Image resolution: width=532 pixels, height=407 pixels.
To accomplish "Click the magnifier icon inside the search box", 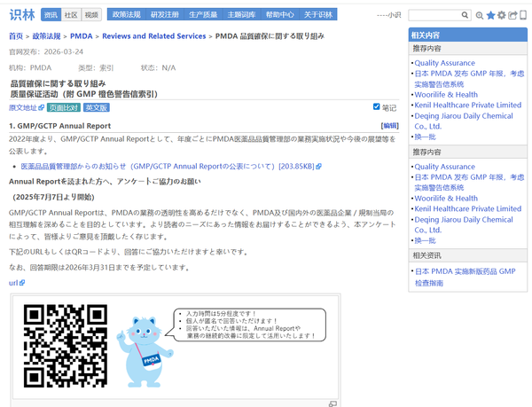I will tap(465, 15).
